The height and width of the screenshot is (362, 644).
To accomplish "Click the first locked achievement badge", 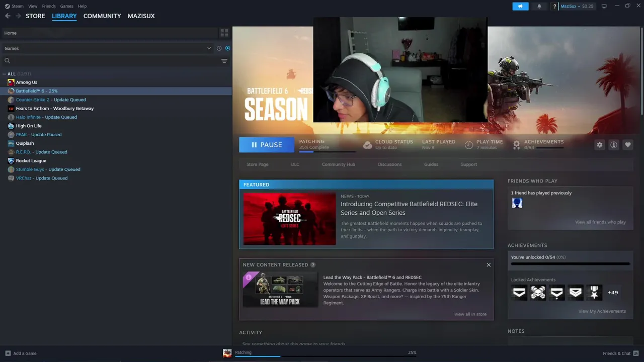I will [519, 292].
